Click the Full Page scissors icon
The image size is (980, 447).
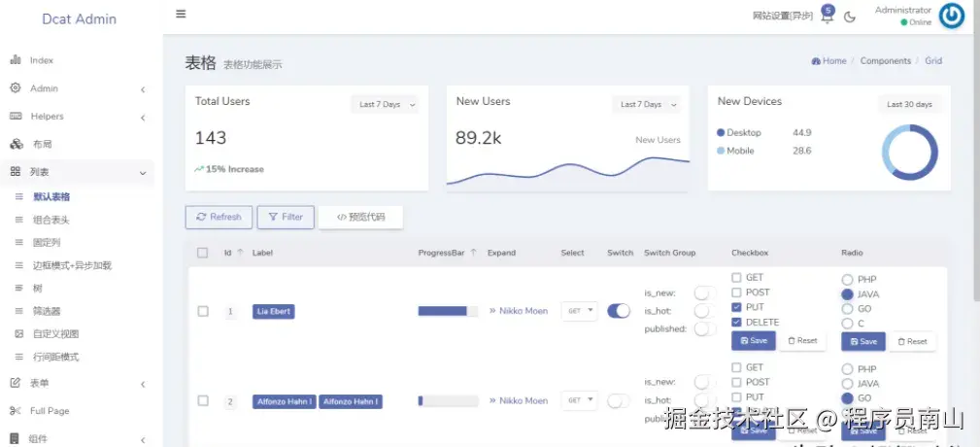point(16,411)
